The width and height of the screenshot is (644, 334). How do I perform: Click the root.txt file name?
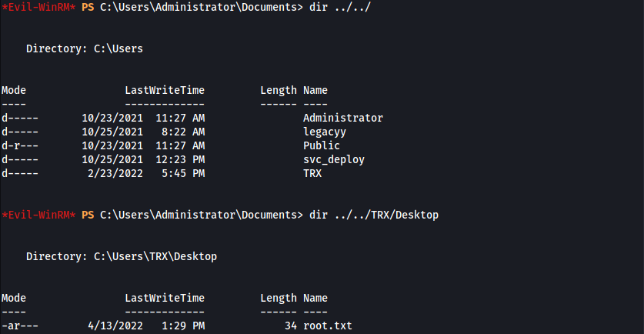coord(328,326)
